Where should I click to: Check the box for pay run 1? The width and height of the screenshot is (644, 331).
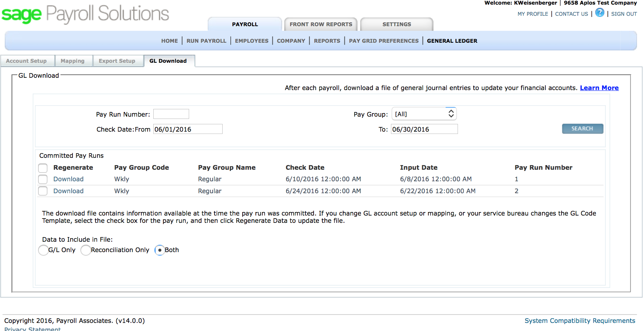pyautogui.click(x=43, y=179)
